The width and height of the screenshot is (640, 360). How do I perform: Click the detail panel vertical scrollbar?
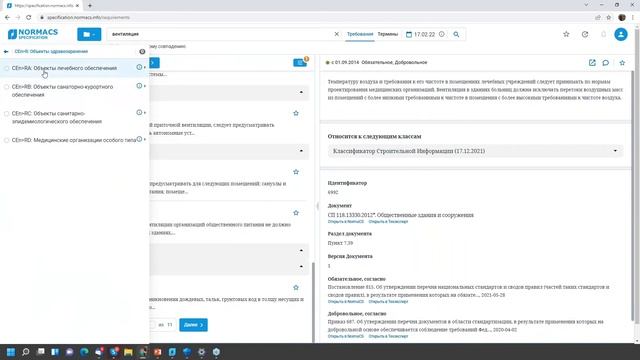tap(633, 196)
